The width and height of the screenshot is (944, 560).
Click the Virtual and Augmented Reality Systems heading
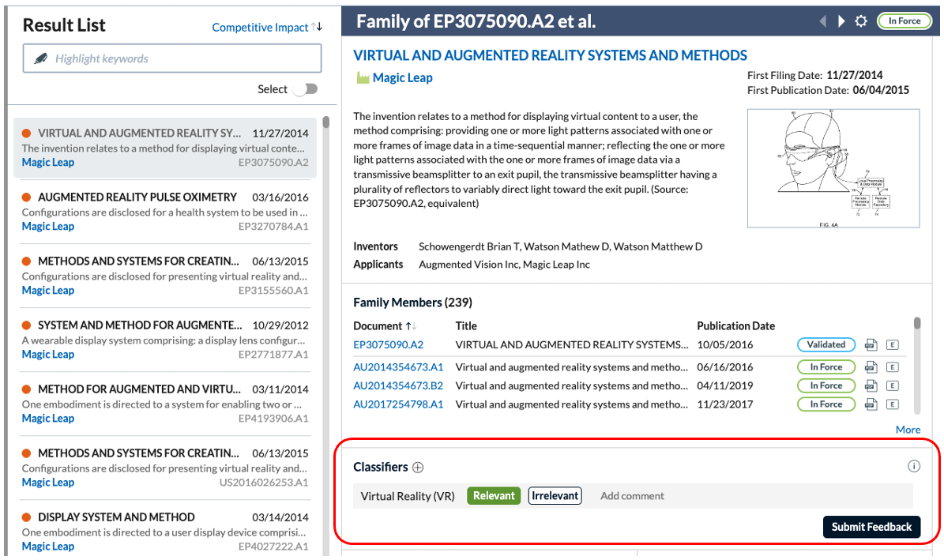click(551, 55)
